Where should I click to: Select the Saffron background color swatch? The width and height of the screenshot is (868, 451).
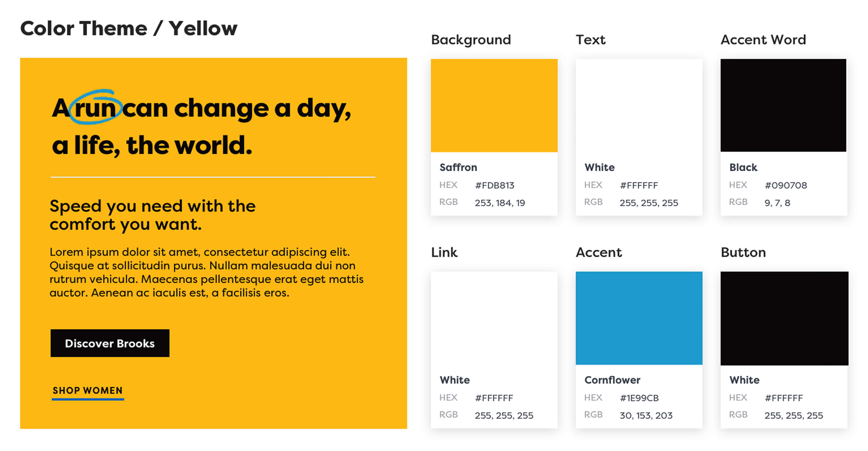[494, 106]
